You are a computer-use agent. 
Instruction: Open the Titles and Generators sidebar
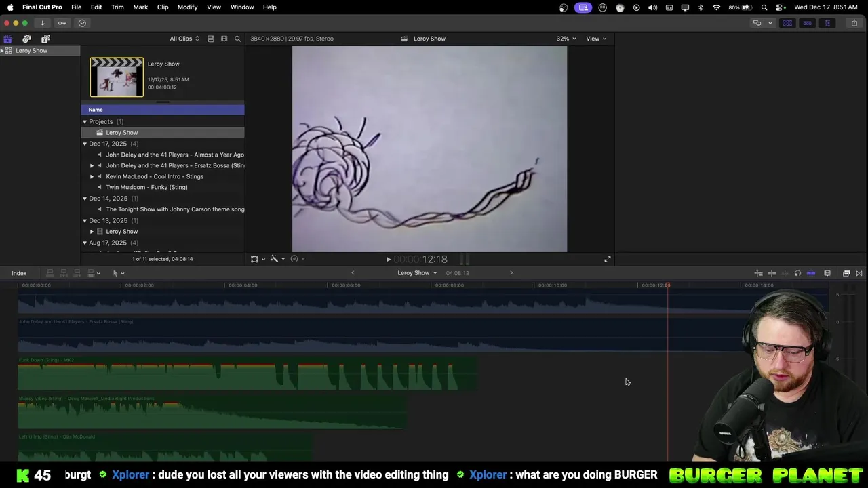[x=45, y=39]
